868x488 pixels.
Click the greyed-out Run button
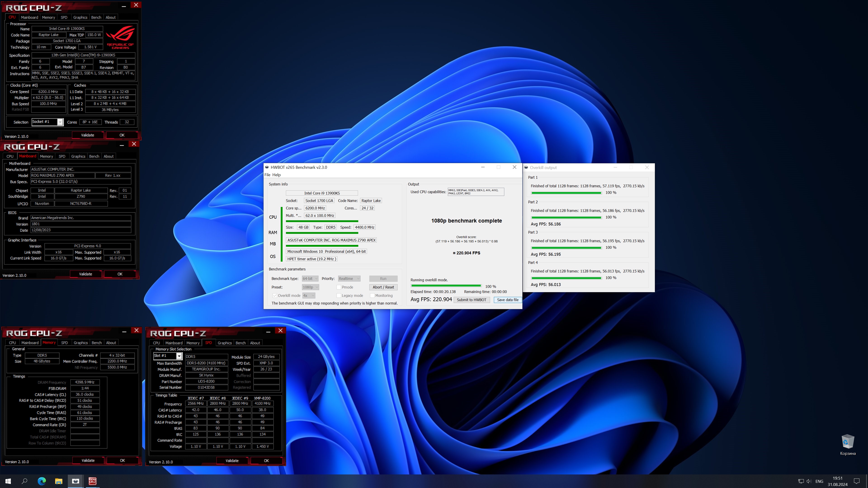pos(383,279)
